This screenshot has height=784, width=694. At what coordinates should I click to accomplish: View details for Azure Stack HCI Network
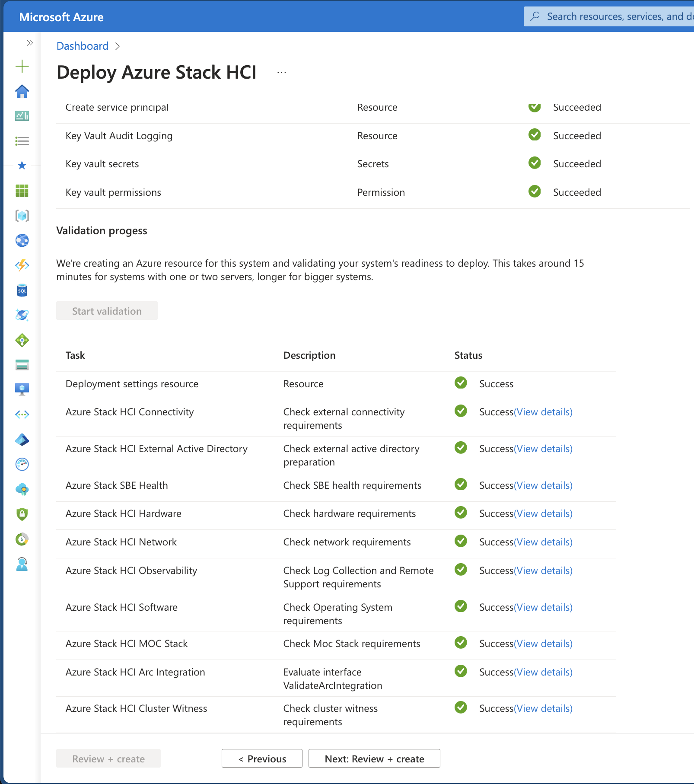[x=543, y=542]
